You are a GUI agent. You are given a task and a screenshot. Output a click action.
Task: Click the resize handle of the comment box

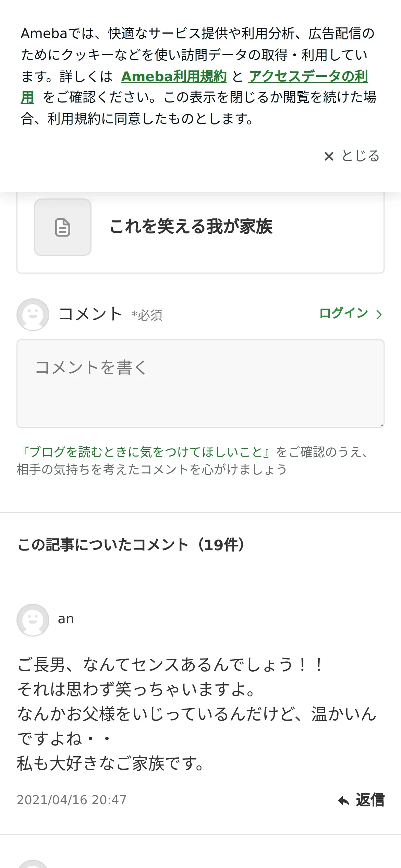click(x=381, y=425)
